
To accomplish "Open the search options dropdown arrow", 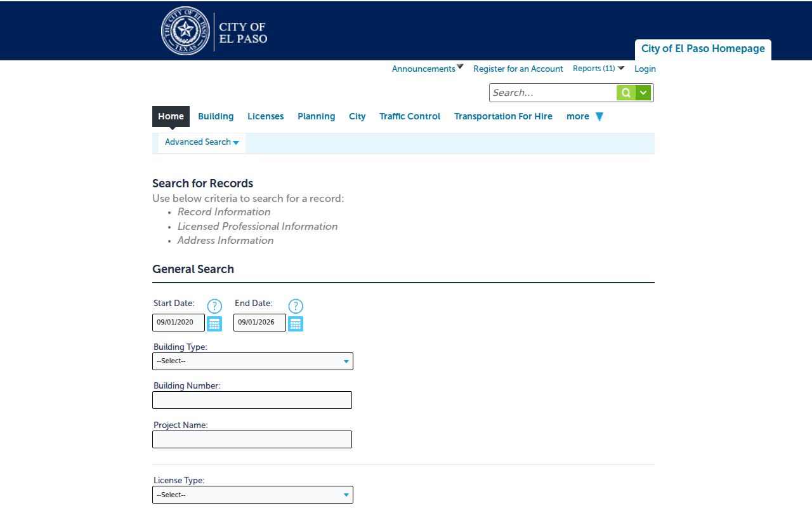I will (x=643, y=93).
